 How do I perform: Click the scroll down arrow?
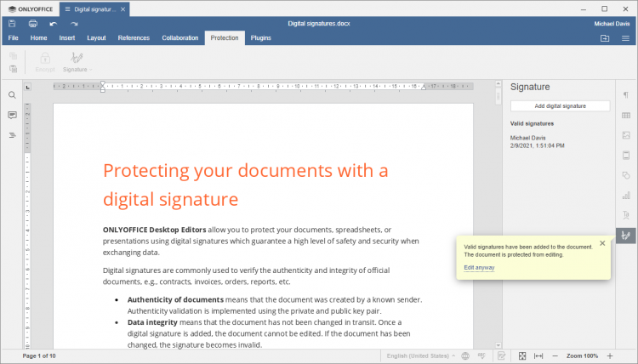498,345
